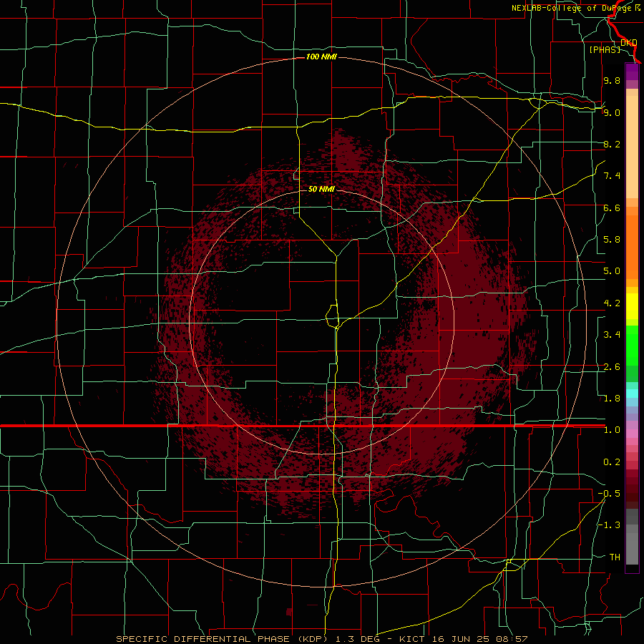644x644 pixels.
Task: Click the 9.0 scale value
Action: pyautogui.click(x=612, y=112)
